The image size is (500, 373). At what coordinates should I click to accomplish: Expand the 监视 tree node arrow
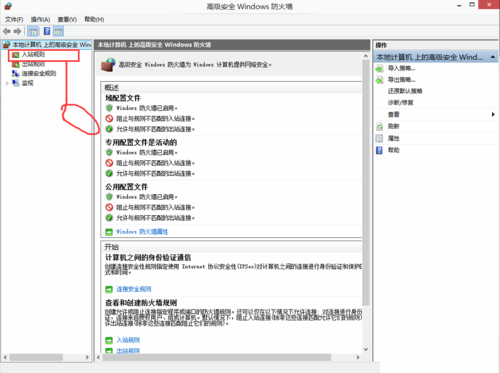click(7, 83)
